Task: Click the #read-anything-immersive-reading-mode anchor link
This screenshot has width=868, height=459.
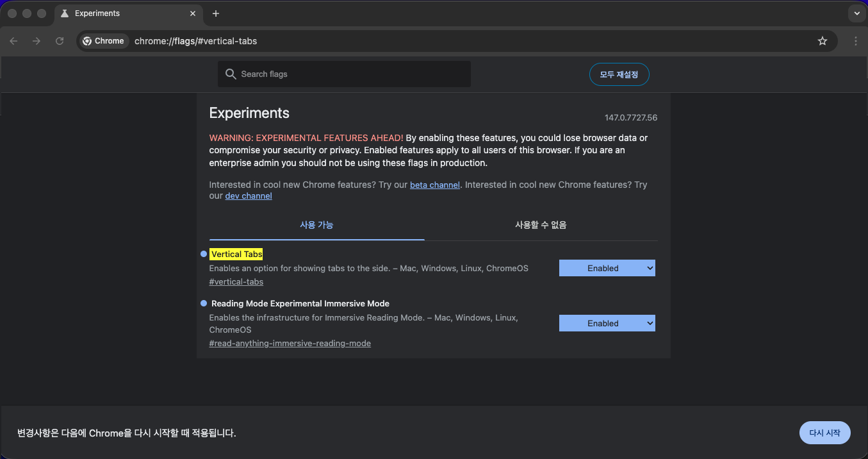Action: point(290,344)
